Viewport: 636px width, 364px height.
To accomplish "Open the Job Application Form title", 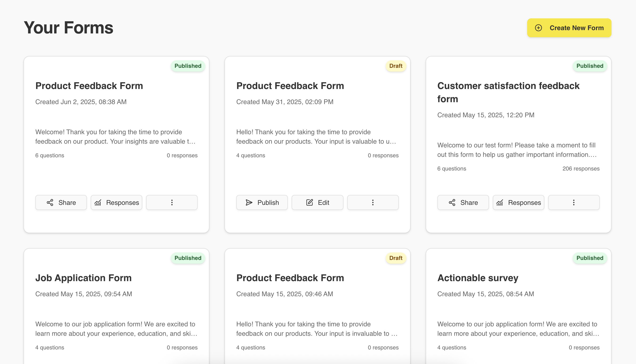I will click(84, 278).
